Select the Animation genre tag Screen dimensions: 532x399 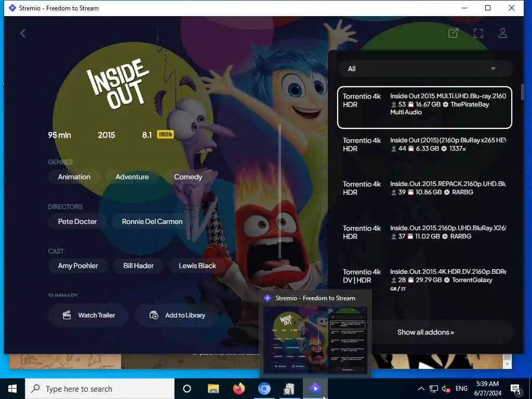click(x=74, y=177)
